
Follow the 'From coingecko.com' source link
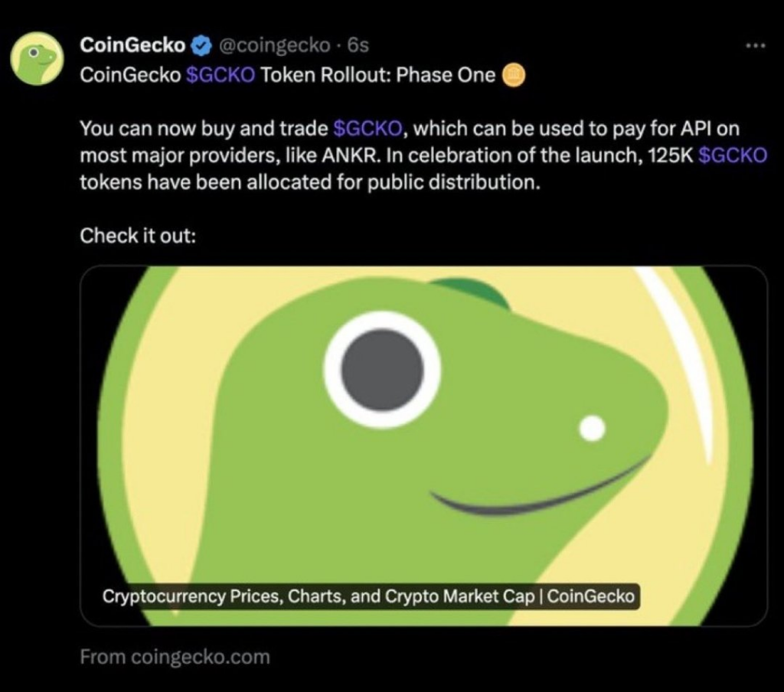(175, 657)
